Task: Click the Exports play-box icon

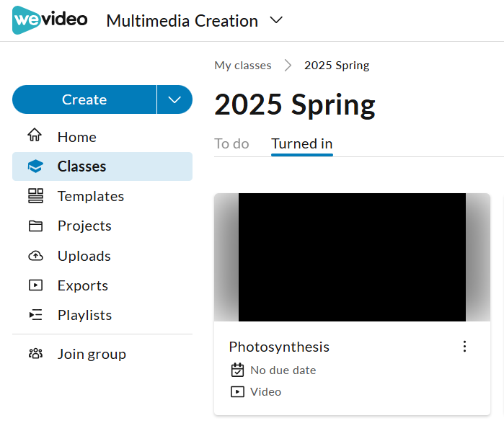Action: pyautogui.click(x=35, y=285)
